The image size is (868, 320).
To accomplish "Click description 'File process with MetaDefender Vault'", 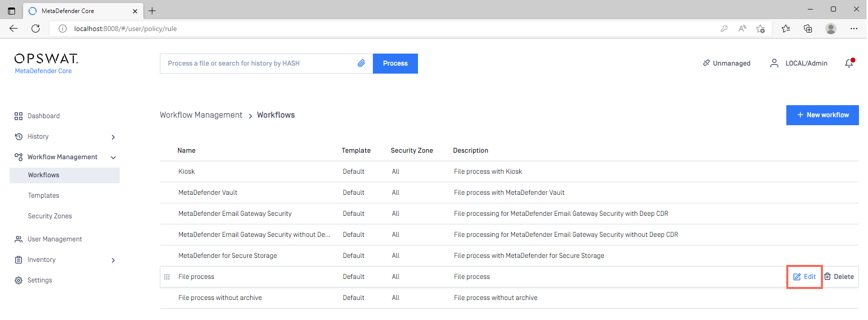I will 509,193.
